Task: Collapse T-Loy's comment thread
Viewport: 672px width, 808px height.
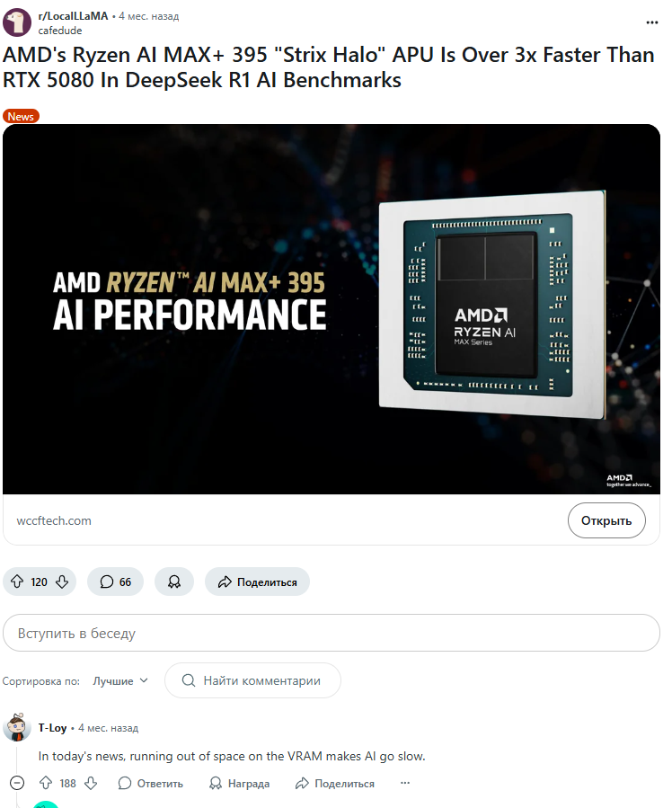Action: (17, 783)
